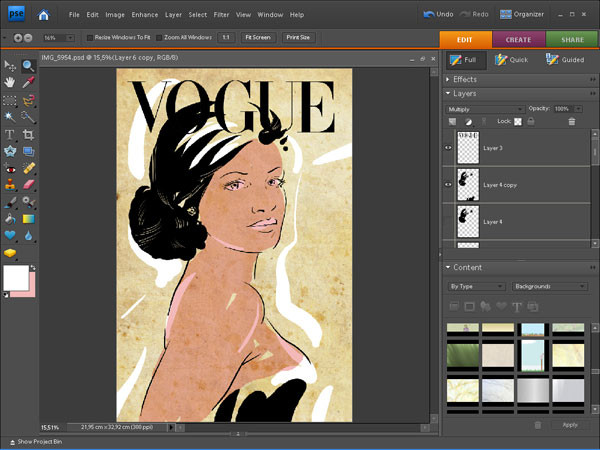Switch to the CREATE tab
Viewport: 600px width, 450px height.
(x=518, y=40)
